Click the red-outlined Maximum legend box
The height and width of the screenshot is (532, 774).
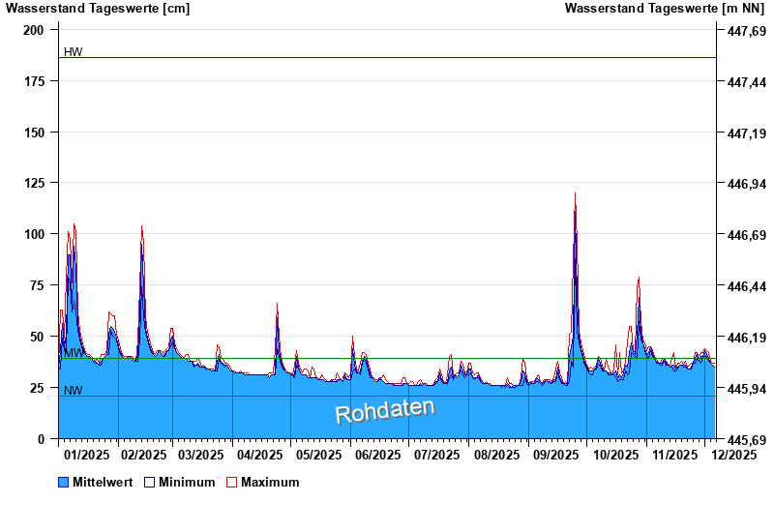point(231,482)
